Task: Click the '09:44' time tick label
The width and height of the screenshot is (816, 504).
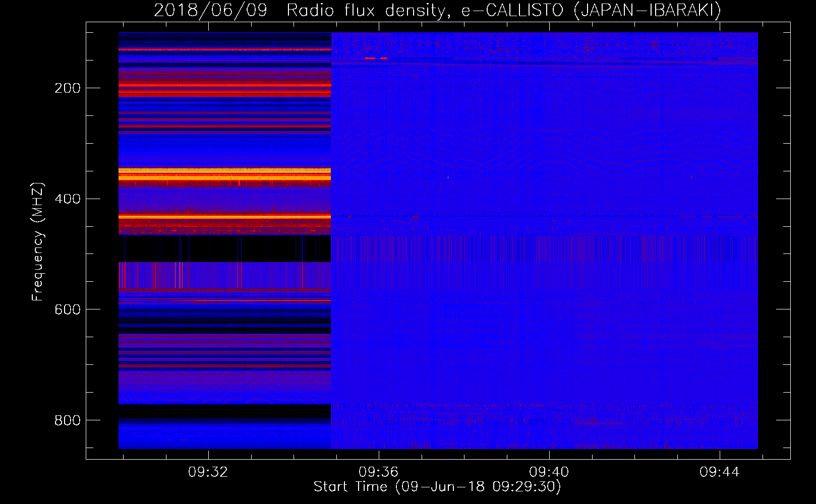Action: point(719,472)
